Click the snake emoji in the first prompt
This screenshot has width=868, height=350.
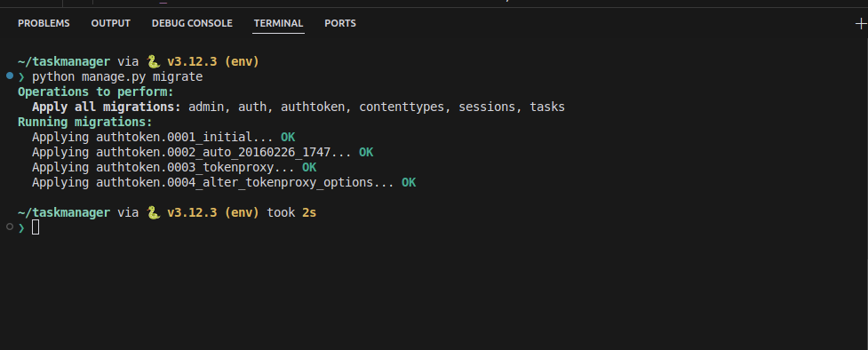tap(153, 61)
